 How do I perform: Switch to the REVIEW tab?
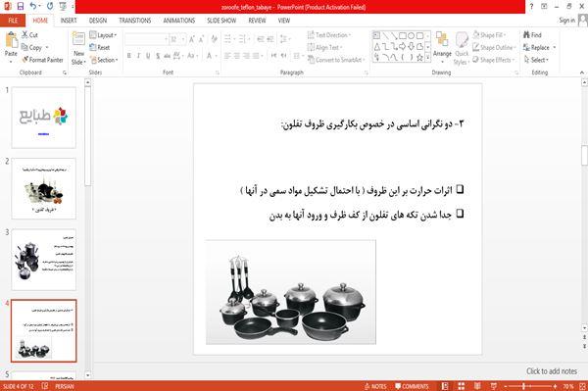click(257, 21)
